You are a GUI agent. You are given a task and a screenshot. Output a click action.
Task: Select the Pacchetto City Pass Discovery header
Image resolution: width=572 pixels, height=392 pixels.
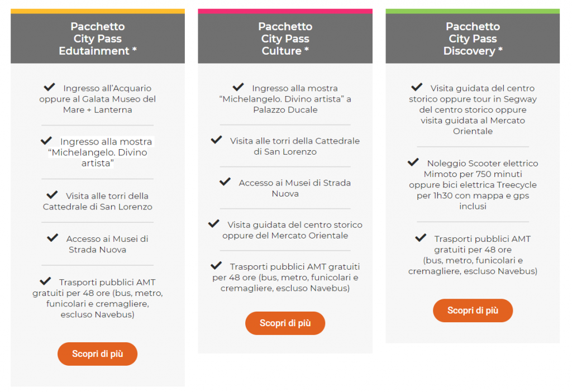point(473,39)
